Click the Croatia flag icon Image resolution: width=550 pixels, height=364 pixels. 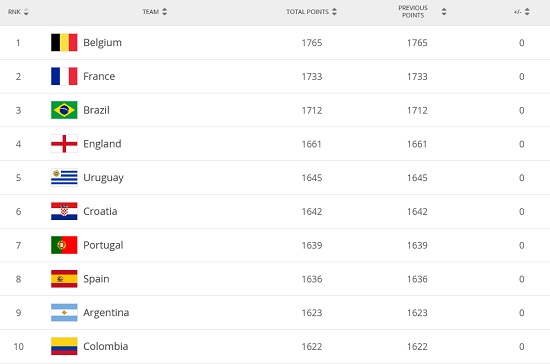coord(64,211)
